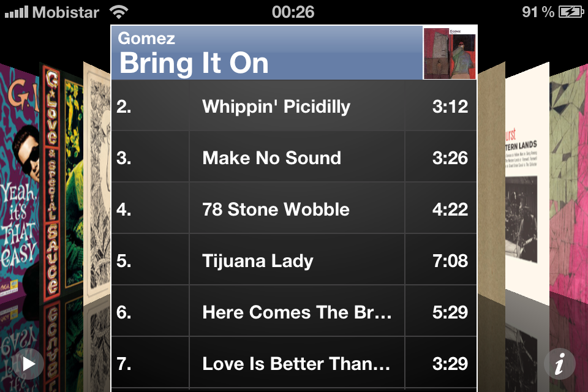Tap the battery status icon
This screenshot has height=392, width=588.
pyautogui.click(x=571, y=12)
